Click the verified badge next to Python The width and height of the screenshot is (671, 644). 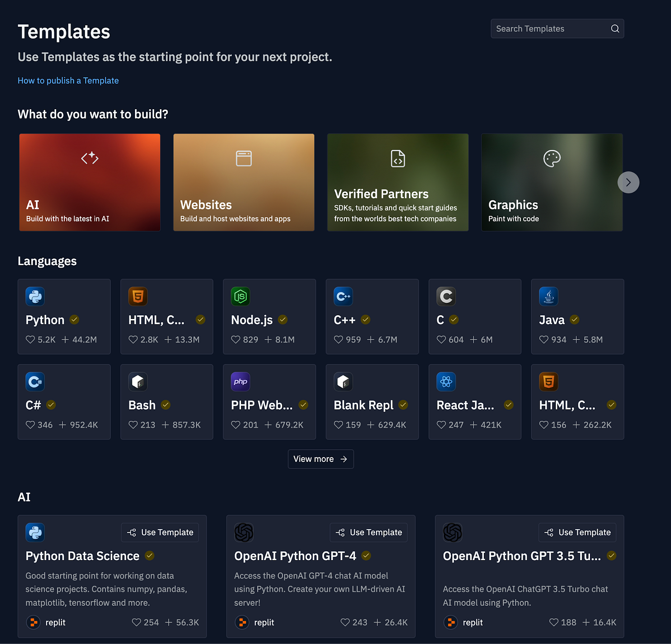click(74, 319)
